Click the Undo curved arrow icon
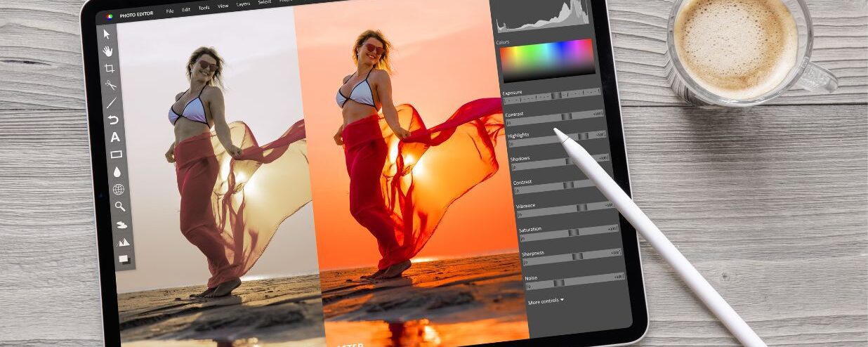The width and height of the screenshot is (868, 347). pyautogui.click(x=113, y=120)
